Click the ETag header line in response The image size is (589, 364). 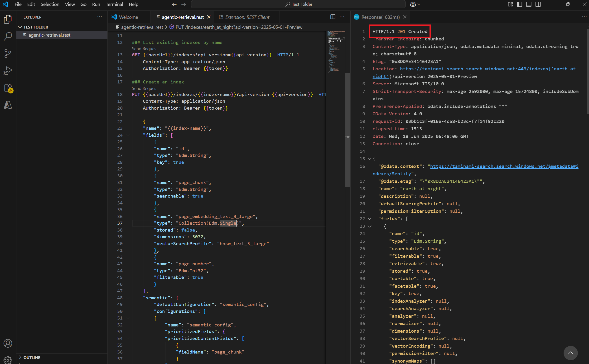point(407,61)
